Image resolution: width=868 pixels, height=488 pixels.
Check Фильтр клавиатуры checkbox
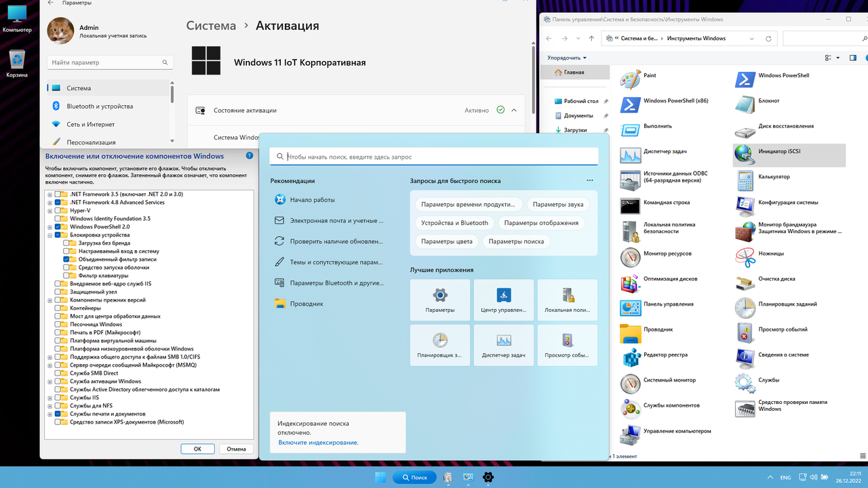(x=66, y=276)
